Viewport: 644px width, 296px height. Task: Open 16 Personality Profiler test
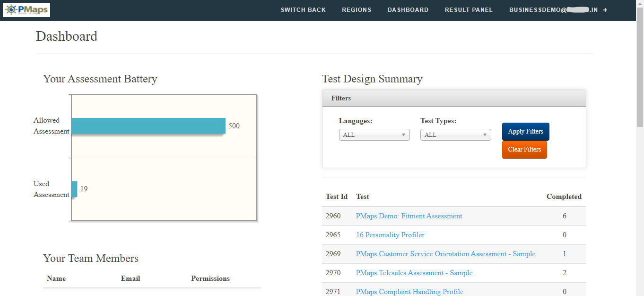tap(390, 235)
